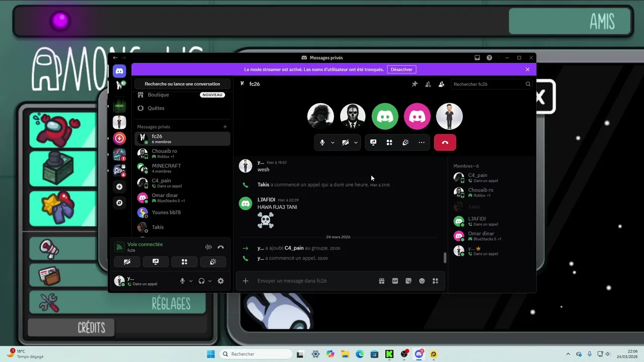Pin messages icon in fc26 header
This screenshot has width=644, height=362.
[x=415, y=84]
